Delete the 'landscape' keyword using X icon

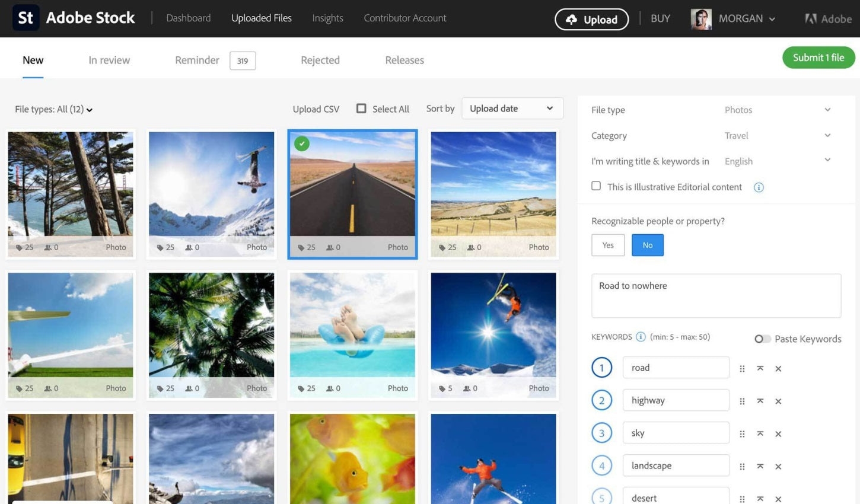[778, 467]
